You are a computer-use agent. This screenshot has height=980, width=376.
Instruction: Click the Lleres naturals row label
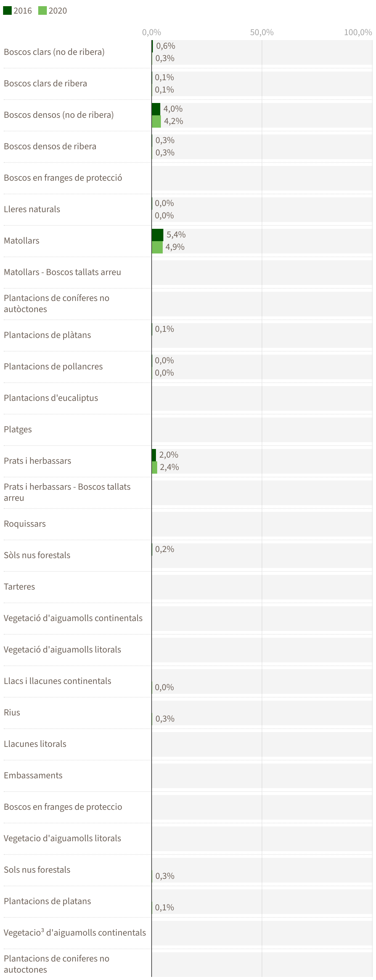[x=32, y=209]
